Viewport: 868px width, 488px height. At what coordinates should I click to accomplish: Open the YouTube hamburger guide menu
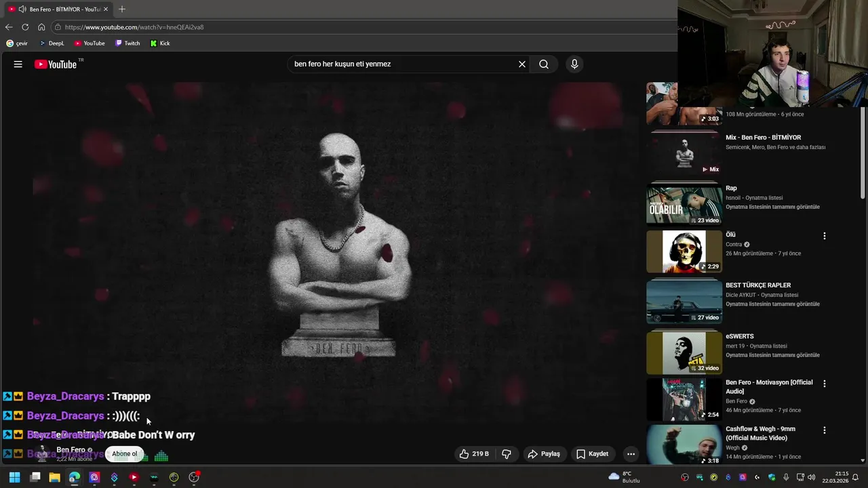point(18,64)
